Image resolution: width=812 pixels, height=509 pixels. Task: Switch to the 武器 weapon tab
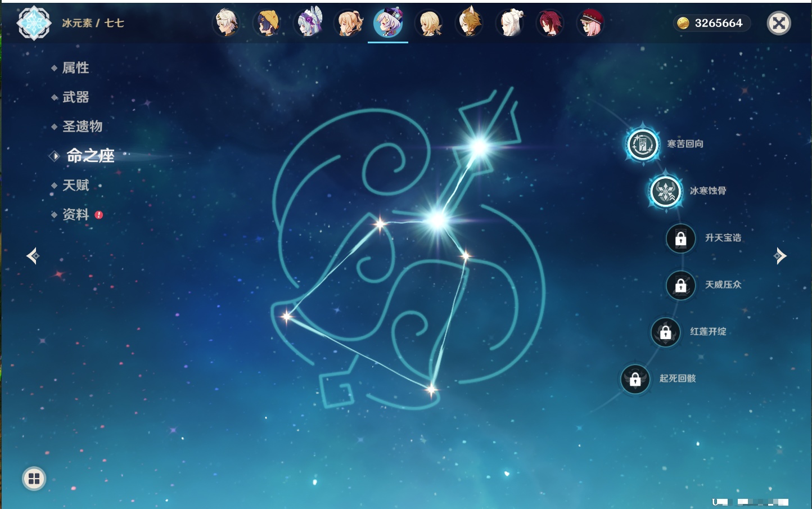point(75,97)
